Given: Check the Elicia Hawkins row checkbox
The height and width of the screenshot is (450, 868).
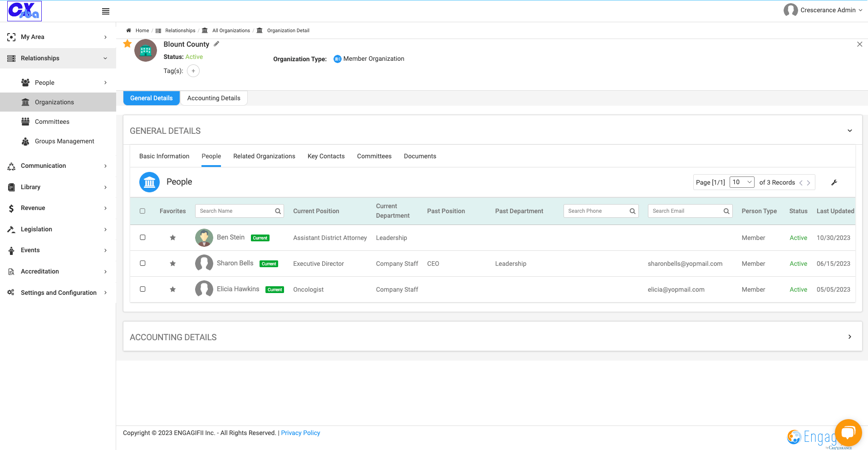Looking at the screenshot, I should tap(142, 289).
